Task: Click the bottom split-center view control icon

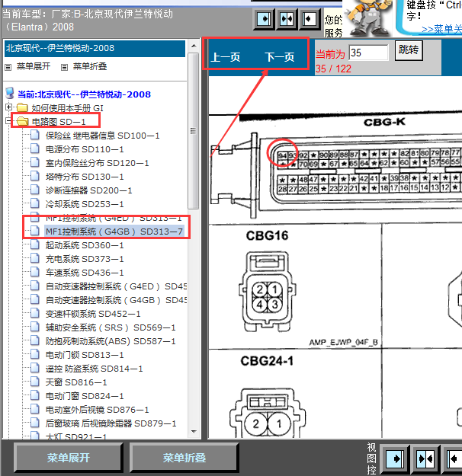Action: 425,458
